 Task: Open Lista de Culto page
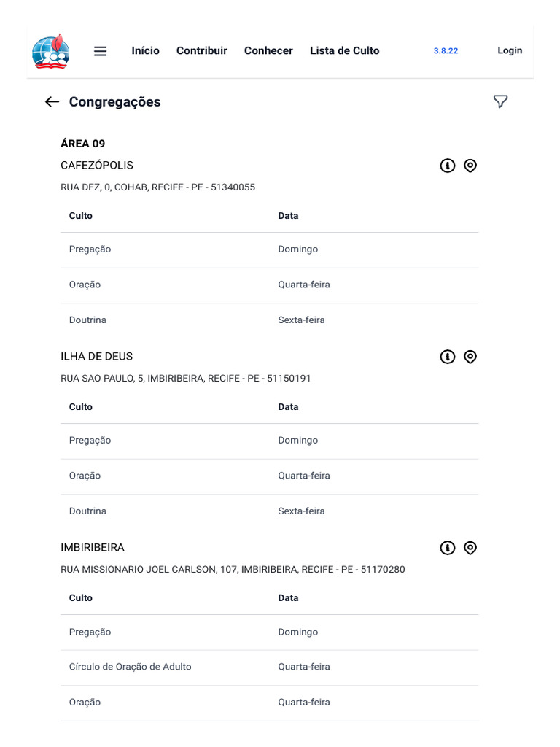point(344,51)
